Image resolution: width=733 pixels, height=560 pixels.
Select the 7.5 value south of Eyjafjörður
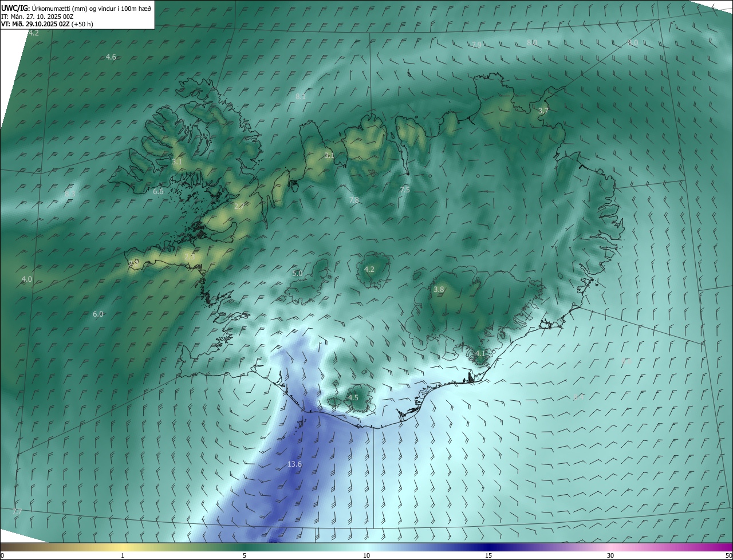pyautogui.click(x=405, y=190)
